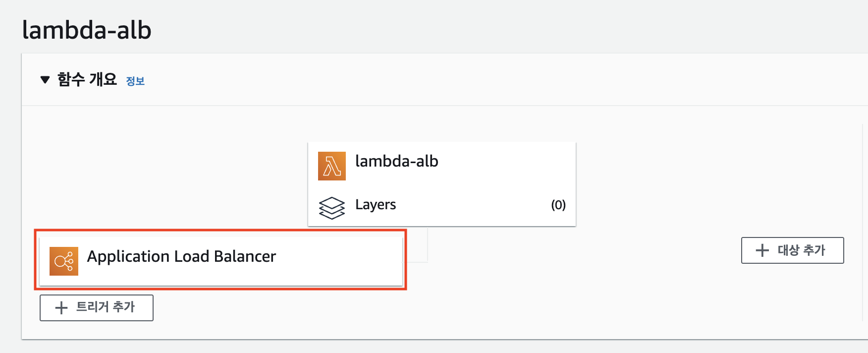868x353 pixels.
Task: Click the 트리거 추가 button
Action: [x=96, y=307]
